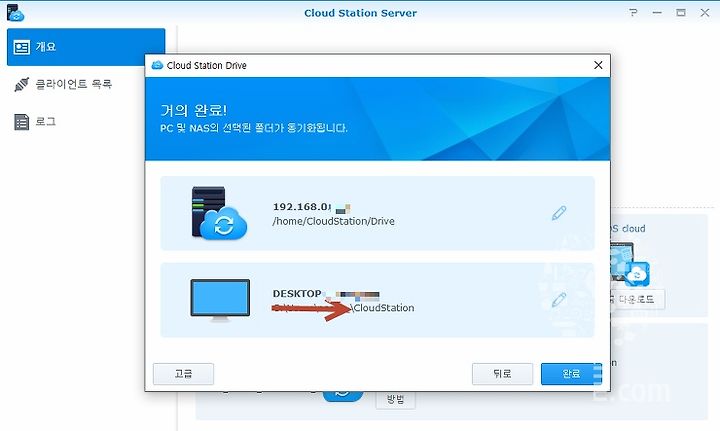Image resolution: width=720 pixels, height=431 pixels.
Task: Click the DESKTOP computer name text
Action: tap(297, 294)
